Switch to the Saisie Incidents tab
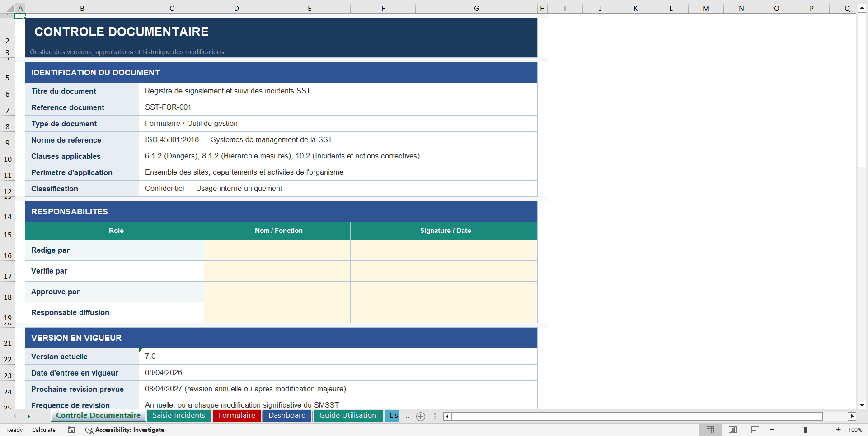This screenshot has width=868, height=436. coord(179,416)
